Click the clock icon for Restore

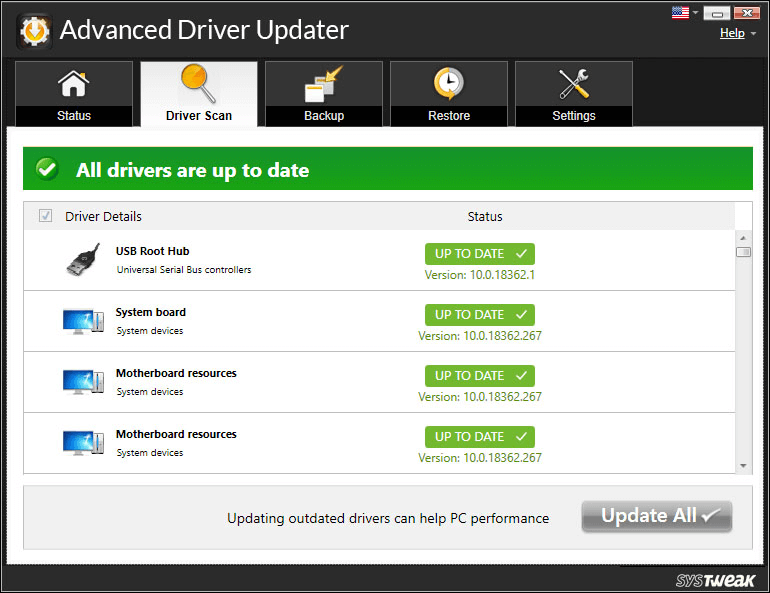pos(449,84)
